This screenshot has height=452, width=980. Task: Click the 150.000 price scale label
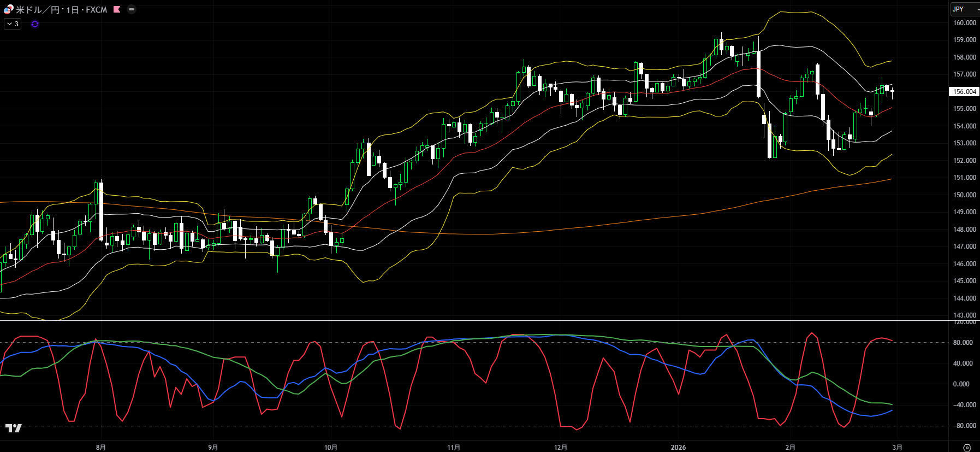pos(964,195)
